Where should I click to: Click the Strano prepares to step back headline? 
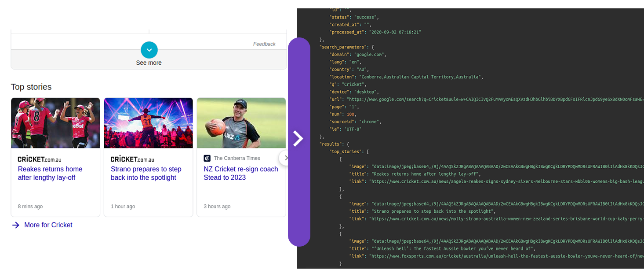click(146, 173)
